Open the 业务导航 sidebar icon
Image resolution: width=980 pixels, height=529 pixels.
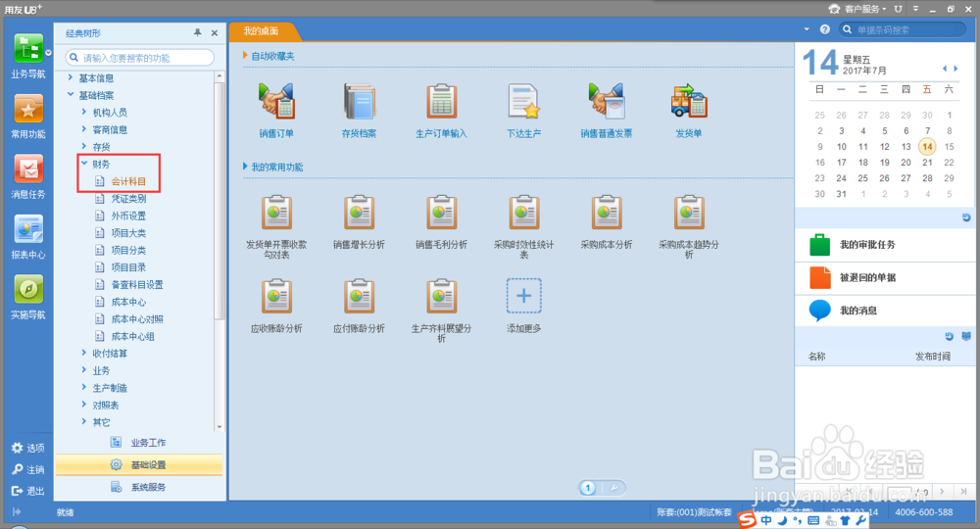pyautogui.click(x=28, y=49)
